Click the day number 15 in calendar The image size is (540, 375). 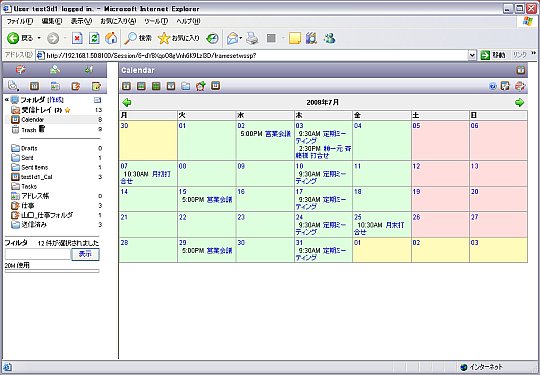(x=183, y=192)
